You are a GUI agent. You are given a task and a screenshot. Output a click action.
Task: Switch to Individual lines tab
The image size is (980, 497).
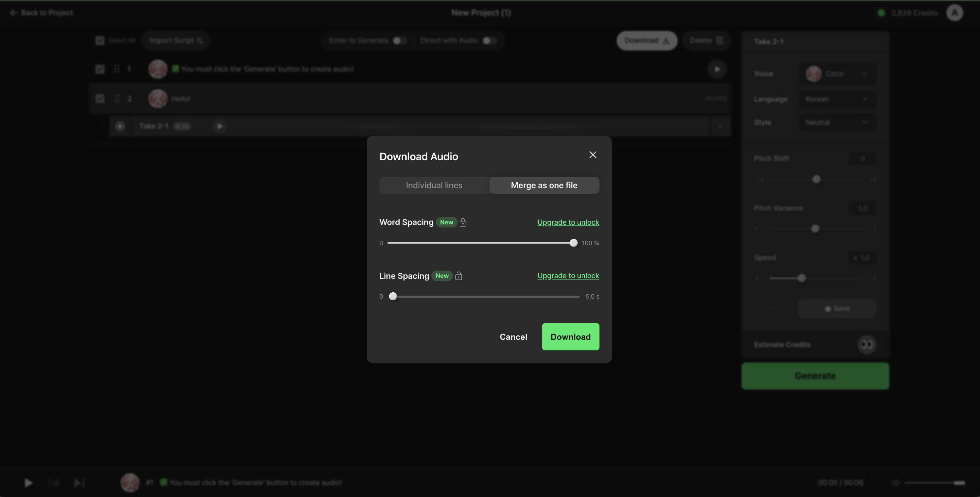coord(434,185)
